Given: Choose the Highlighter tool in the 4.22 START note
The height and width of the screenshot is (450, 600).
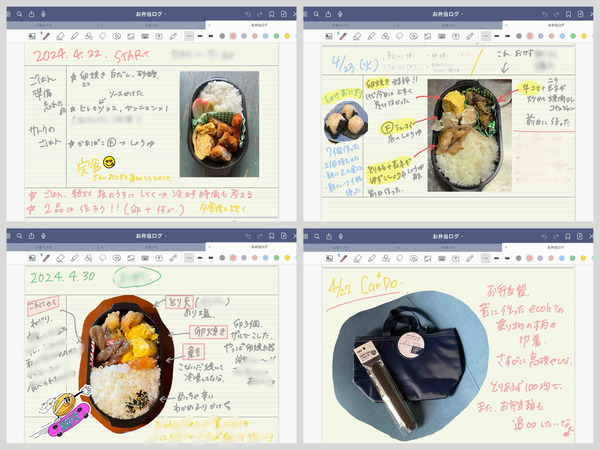Looking at the screenshot, I should tap(74, 36).
